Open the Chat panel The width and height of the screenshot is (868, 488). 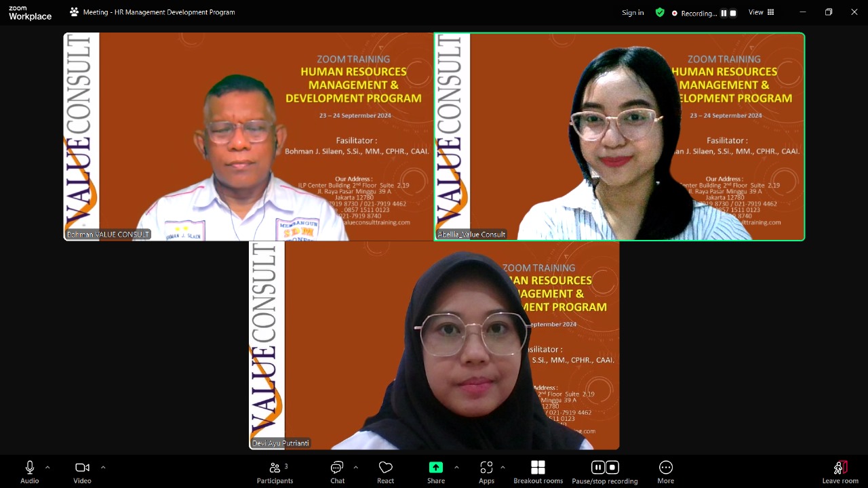[x=337, y=472]
